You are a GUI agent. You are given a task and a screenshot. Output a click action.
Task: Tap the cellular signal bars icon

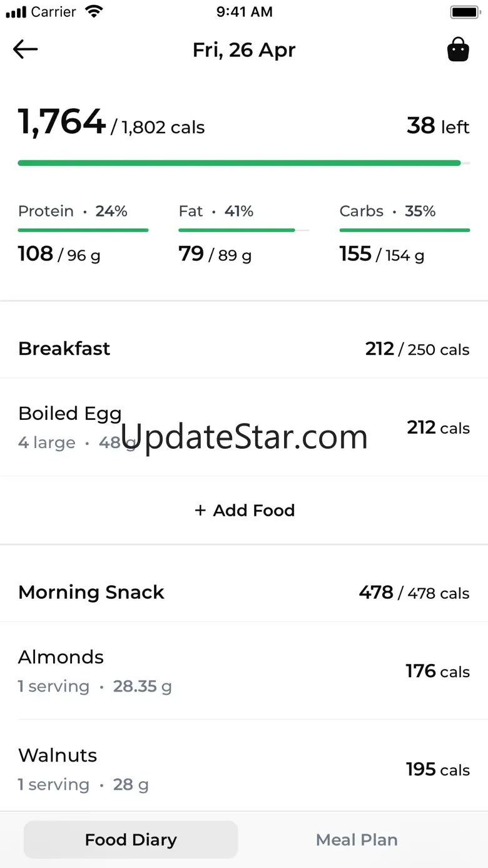pyautogui.click(x=16, y=12)
